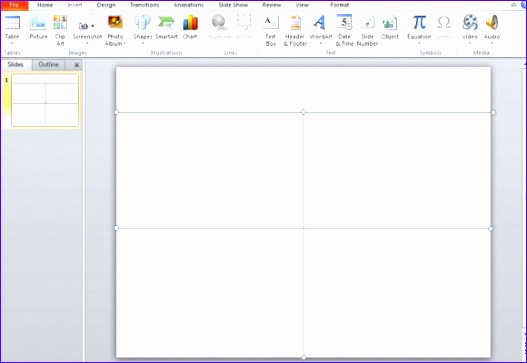
Task: Click the bottom handle of vertical line
Action: tap(303, 357)
